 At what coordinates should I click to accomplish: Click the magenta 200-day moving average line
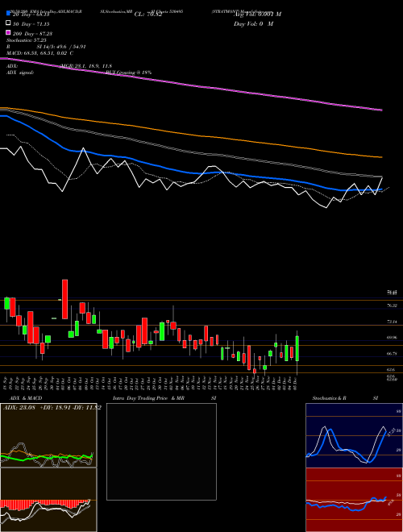191,85
